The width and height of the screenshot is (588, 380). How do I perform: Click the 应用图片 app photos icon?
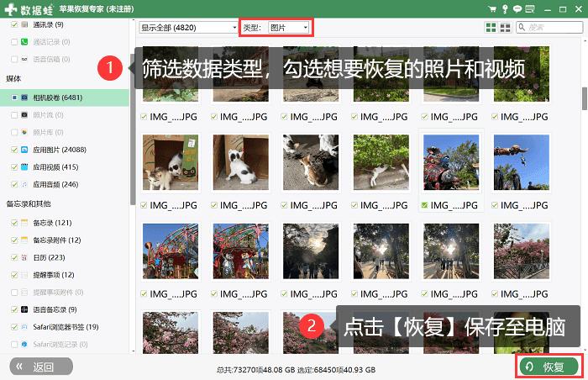[x=24, y=150]
